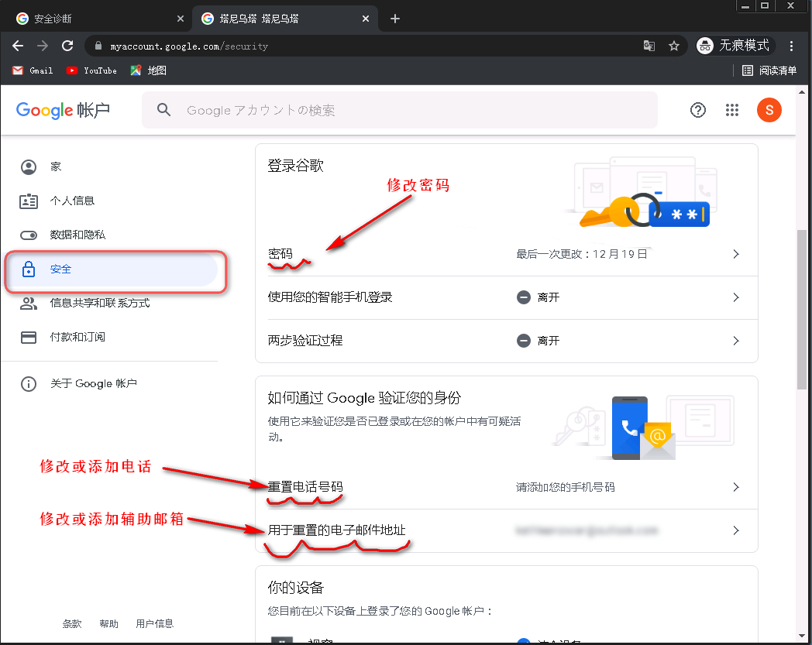Open a new browser tab
Viewport: 812px width, 645px height.
[395, 19]
